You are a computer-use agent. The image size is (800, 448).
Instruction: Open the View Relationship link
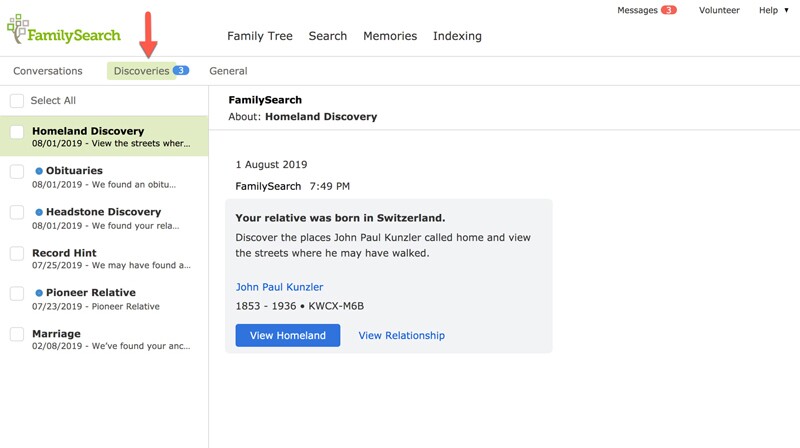[x=402, y=335]
